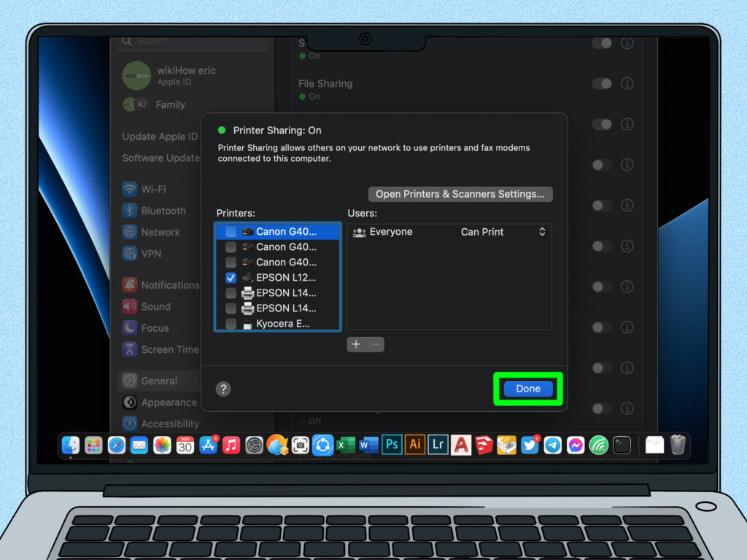This screenshot has width=747, height=560.
Task: Open Photoshop from the dock
Action: tap(392, 444)
